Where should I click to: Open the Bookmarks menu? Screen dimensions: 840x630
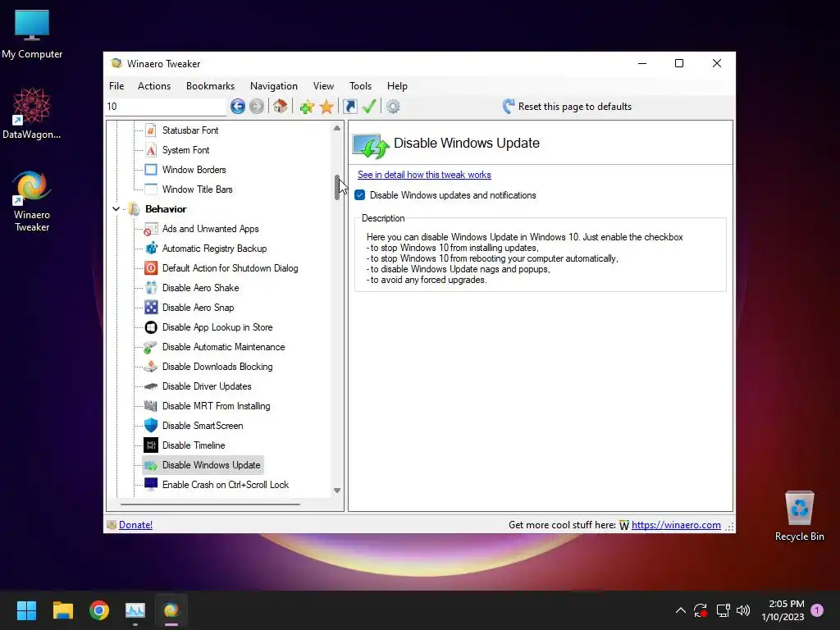210,85
